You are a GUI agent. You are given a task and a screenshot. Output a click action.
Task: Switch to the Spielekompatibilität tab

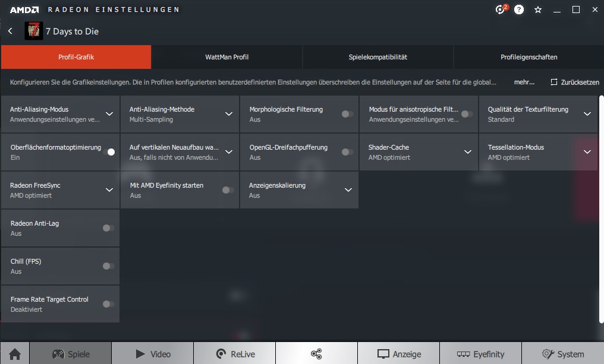[x=378, y=57]
